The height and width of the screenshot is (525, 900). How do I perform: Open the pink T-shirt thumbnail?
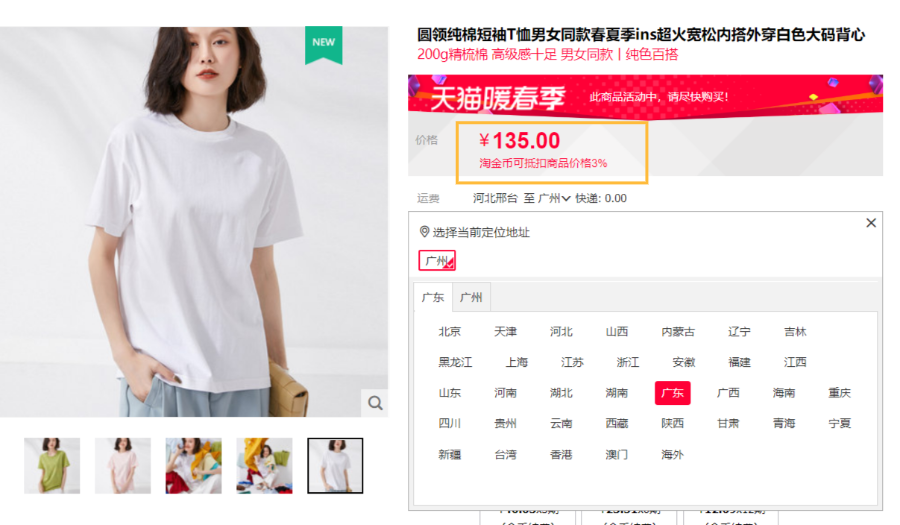pyautogui.click(x=123, y=465)
